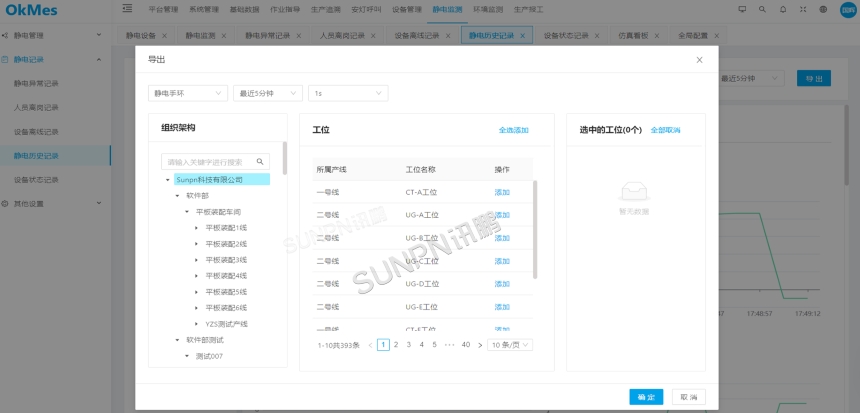Click the 工位 table vertical scrollbar
Image resolution: width=860 pixels, height=413 pixels.
[x=535, y=229]
